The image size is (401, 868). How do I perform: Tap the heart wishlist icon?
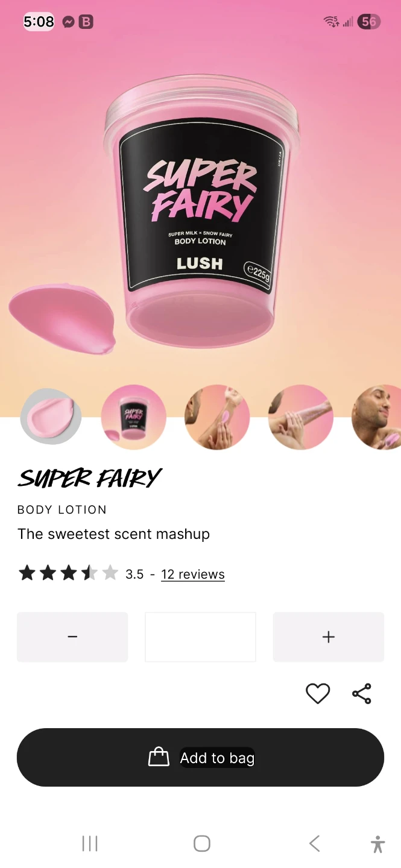point(318,694)
